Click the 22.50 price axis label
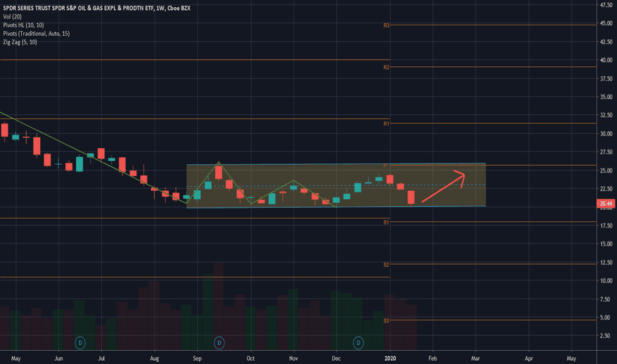This screenshot has height=364, width=617. [606, 189]
